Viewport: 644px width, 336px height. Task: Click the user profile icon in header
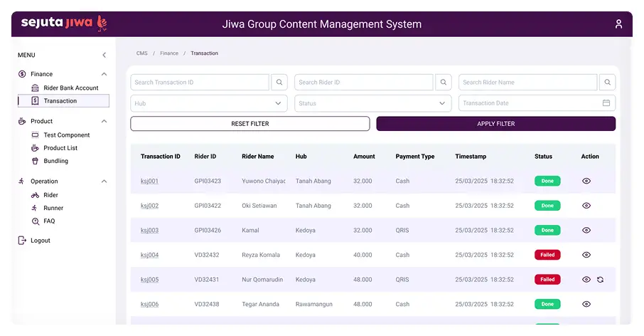pyautogui.click(x=618, y=24)
